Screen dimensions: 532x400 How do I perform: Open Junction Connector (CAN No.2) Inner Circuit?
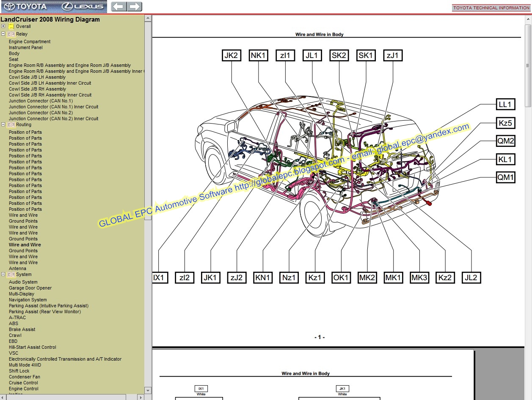point(54,119)
